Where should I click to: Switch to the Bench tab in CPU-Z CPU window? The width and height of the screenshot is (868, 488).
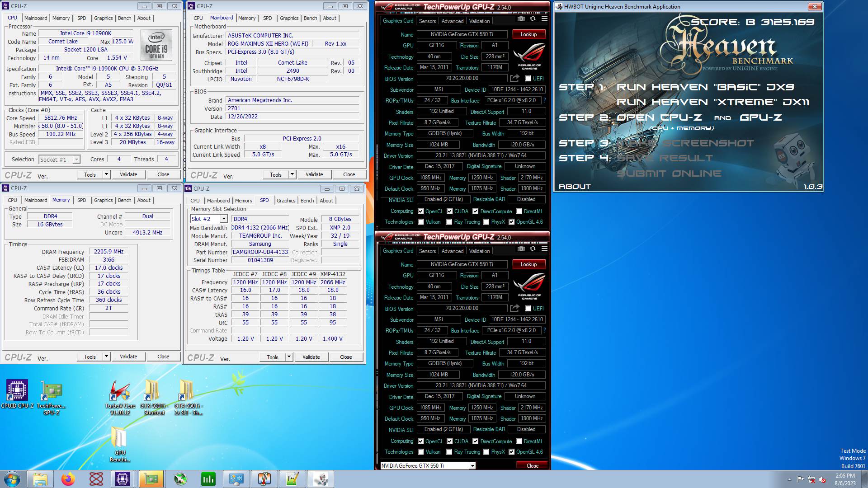125,18
